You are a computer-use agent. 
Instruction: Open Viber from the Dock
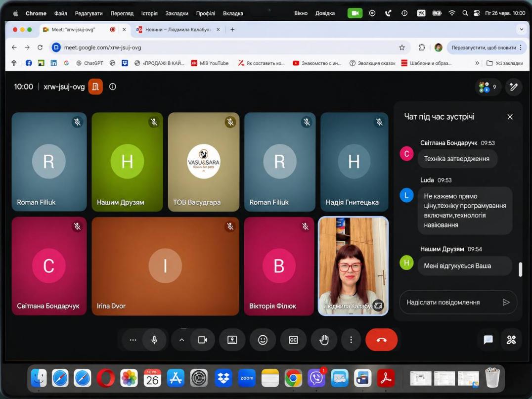pos(316,378)
